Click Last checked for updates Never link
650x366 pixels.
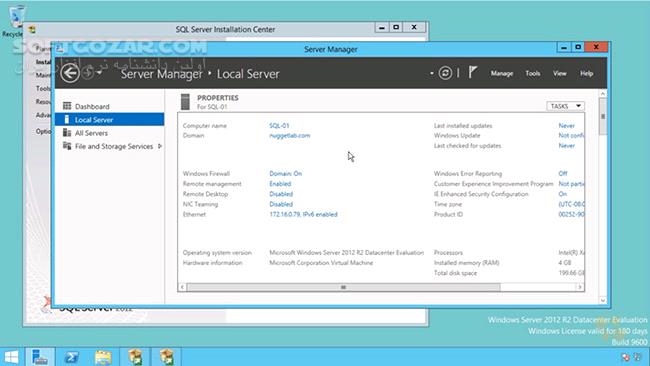567,145
